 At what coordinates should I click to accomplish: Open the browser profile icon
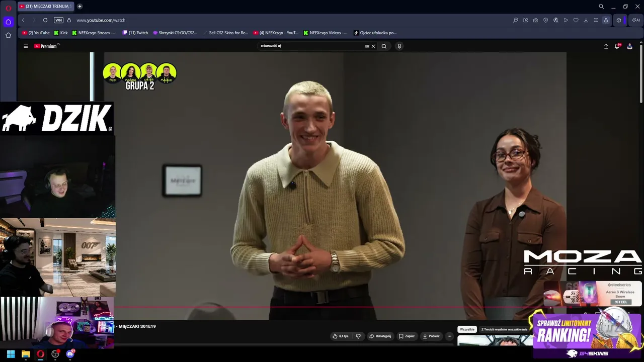tap(606, 20)
